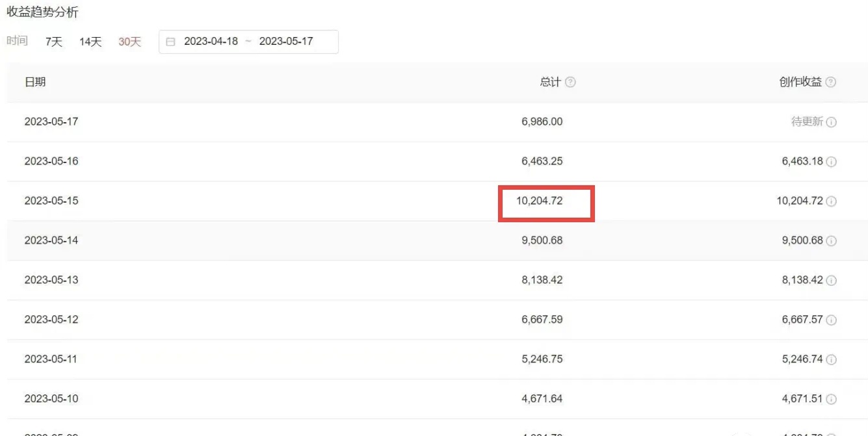Select the 30天 time filter
The height and width of the screenshot is (436, 868).
[x=129, y=41]
